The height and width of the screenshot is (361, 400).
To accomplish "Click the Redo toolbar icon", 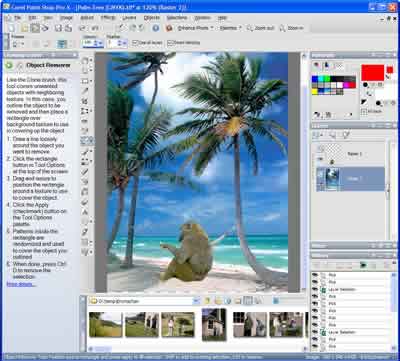I will [x=95, y=28].
